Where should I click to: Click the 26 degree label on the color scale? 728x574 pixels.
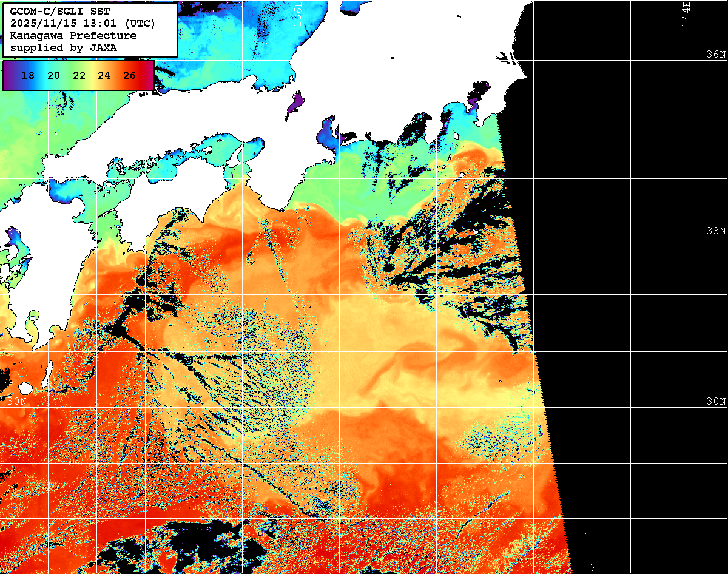pos(129,75)
